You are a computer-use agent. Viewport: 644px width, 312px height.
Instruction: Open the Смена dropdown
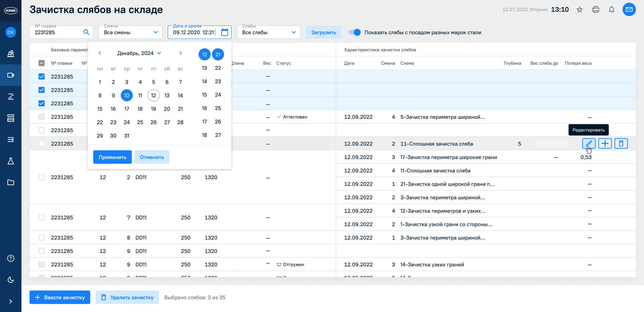tap(130, 32)
